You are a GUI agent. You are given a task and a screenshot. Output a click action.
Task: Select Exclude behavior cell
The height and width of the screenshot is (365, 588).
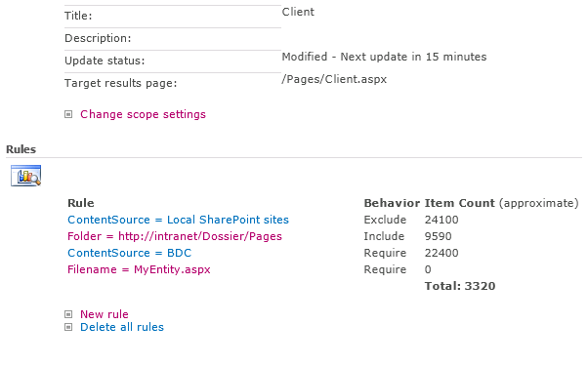click(x=385, y=220)
